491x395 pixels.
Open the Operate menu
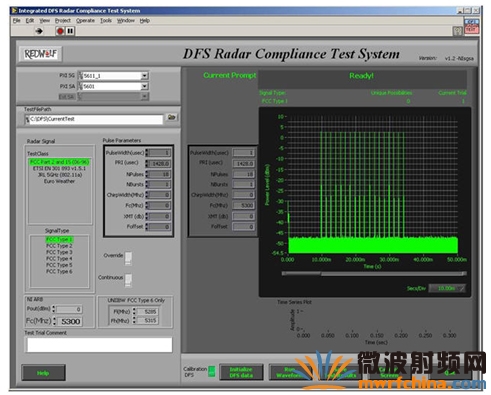pyautogui.click(x=85, y=21)
